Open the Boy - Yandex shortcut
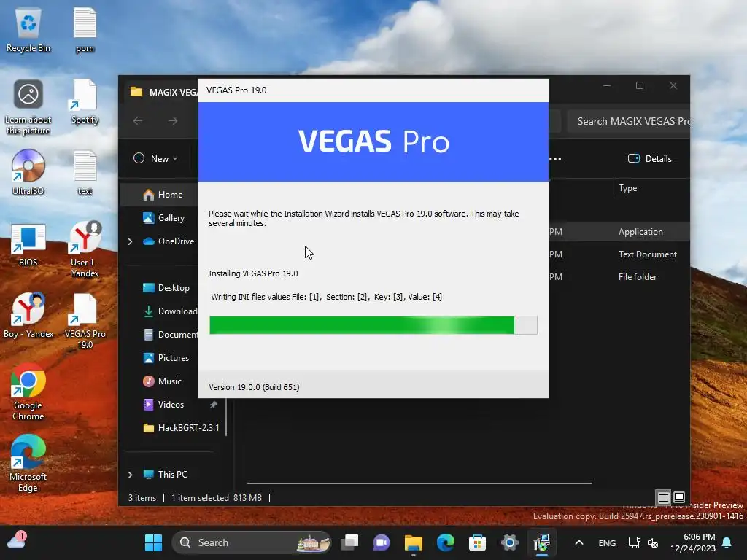Viewport: 747px width, 560px height. coord(28,315)
